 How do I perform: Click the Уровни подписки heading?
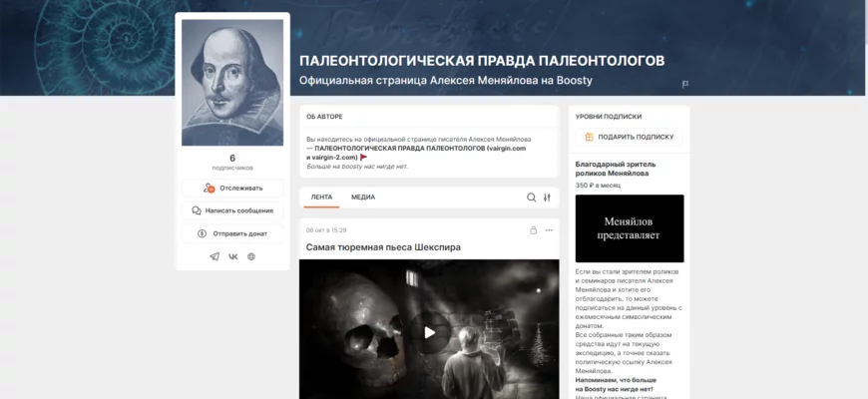(609, 117)
